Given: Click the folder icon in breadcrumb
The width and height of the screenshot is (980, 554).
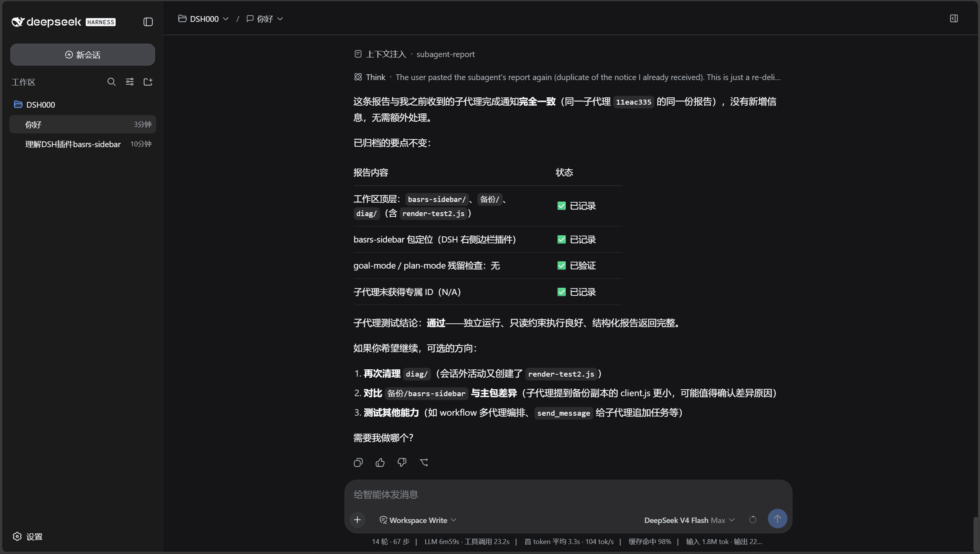Looking at the screenshot, I should [x=182, y=18].
